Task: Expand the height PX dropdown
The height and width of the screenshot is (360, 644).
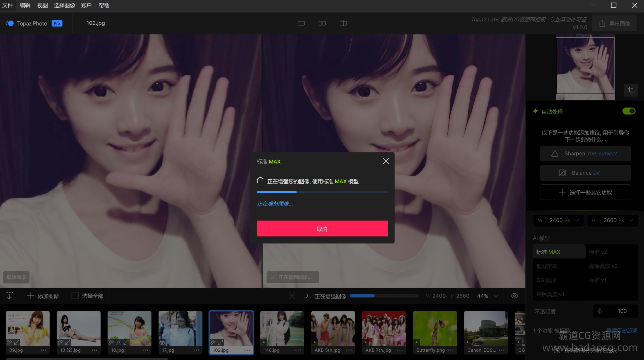Action: (x=631, y=220)
